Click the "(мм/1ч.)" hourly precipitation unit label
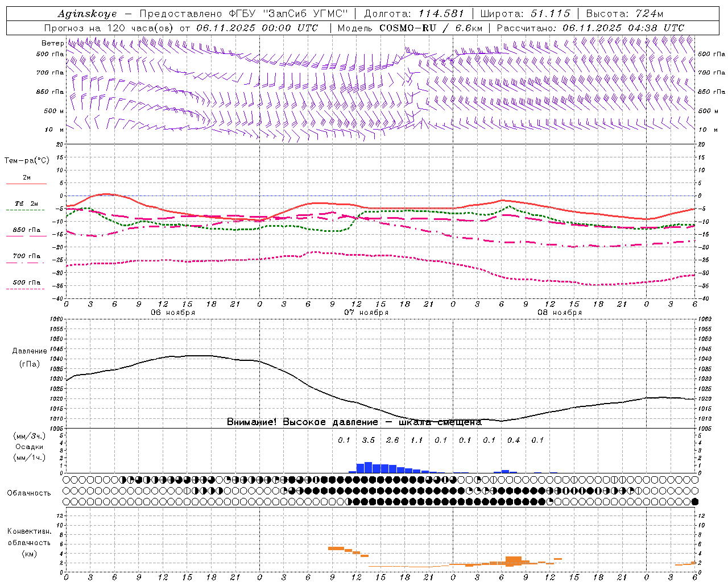728x582 pixels. click(x=29, y=458)
